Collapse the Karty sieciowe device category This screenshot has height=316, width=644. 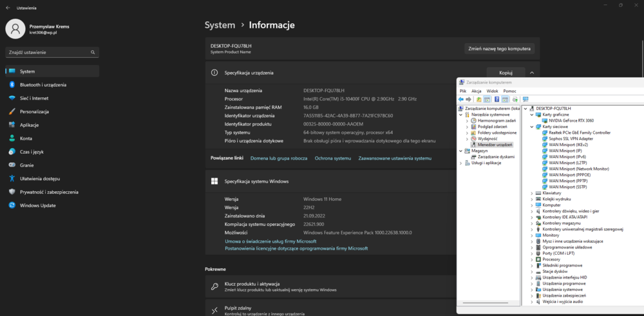532,127
